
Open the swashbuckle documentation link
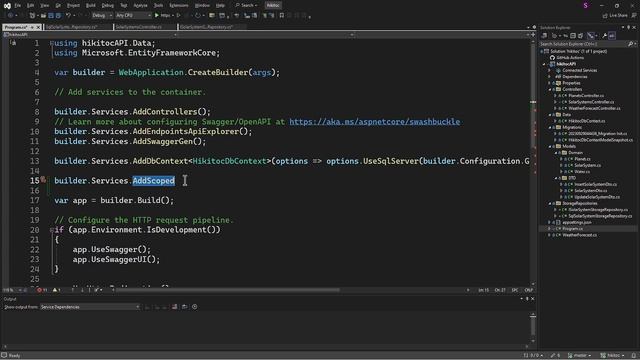(x=374, y=122)
